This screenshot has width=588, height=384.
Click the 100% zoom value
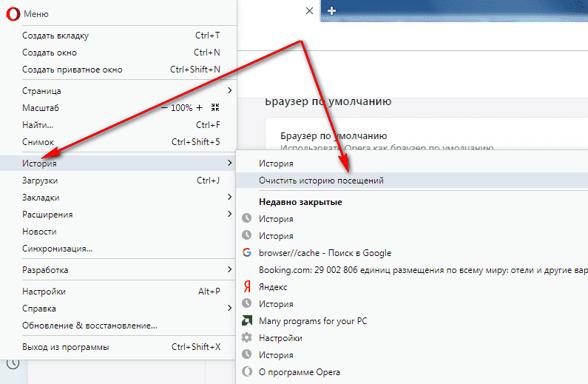181,108
